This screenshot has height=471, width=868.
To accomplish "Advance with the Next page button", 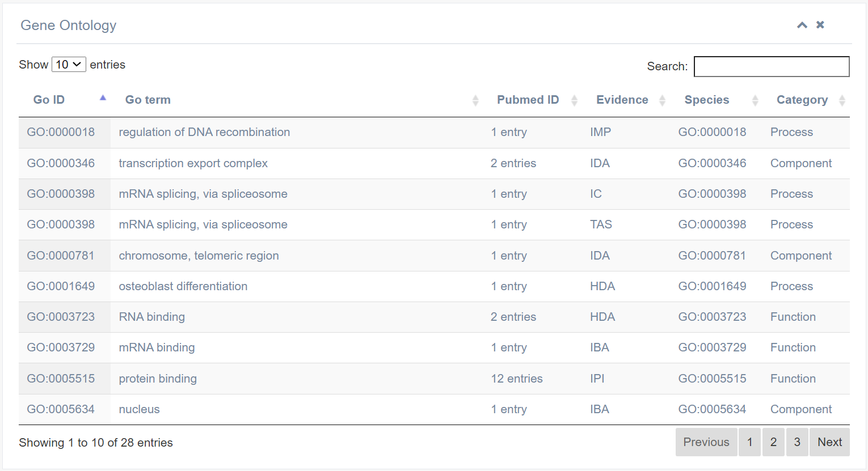I will pyautogui.click(x=829, y=442).
